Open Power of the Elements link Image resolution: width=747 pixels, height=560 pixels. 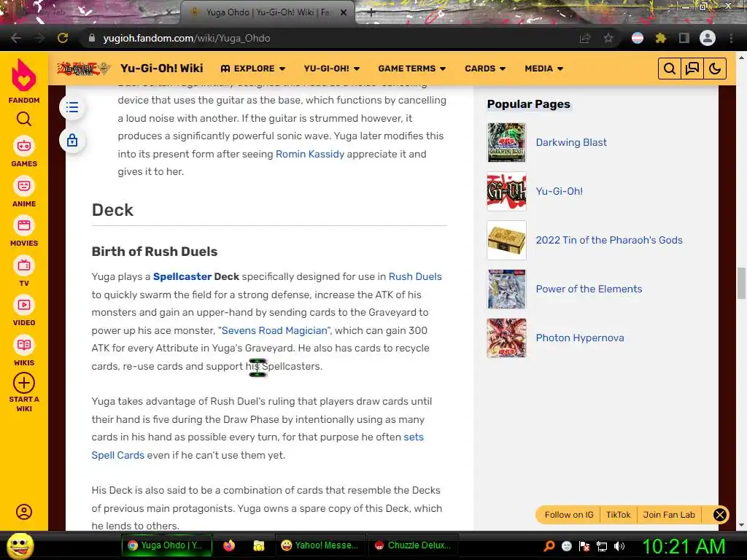pyautogui.click(x=589, y=289)
